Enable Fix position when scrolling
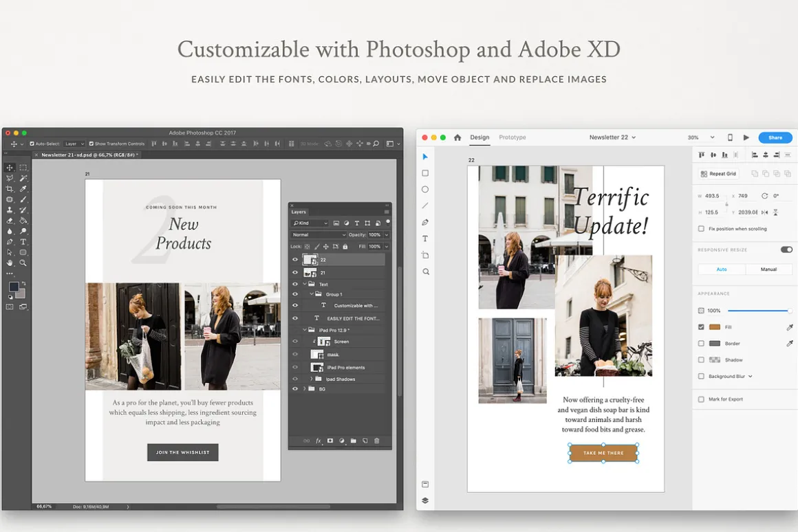The width and height of the screenshot is (798, 532). (x=701, y=229)
